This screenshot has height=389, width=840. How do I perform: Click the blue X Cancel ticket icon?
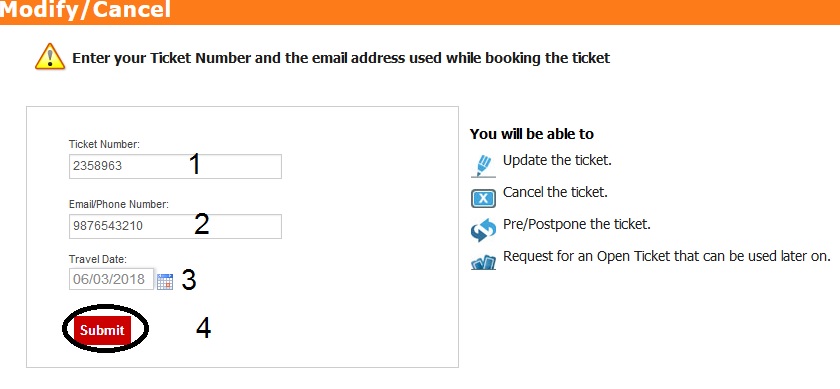click(x=484, y=198)
